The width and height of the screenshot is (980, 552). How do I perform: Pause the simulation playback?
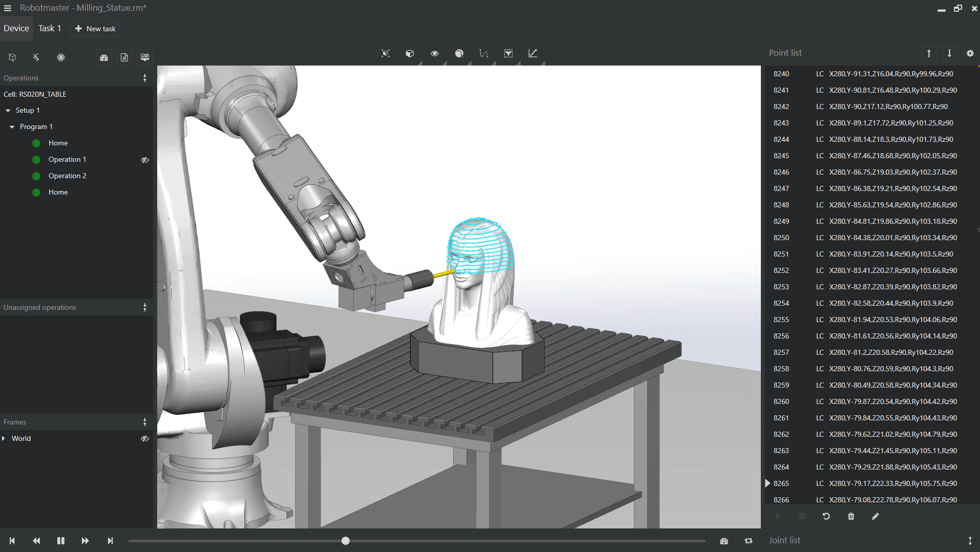pos(61,541)
